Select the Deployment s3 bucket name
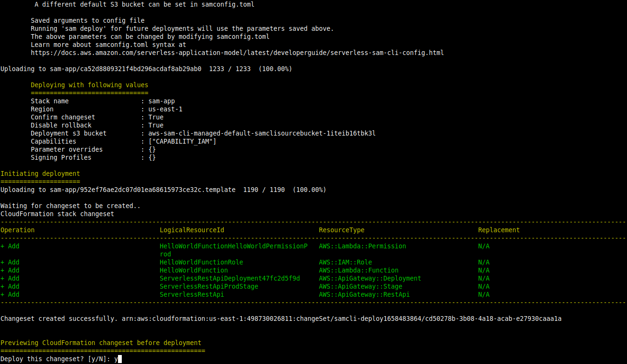 (x=262, y=133)
